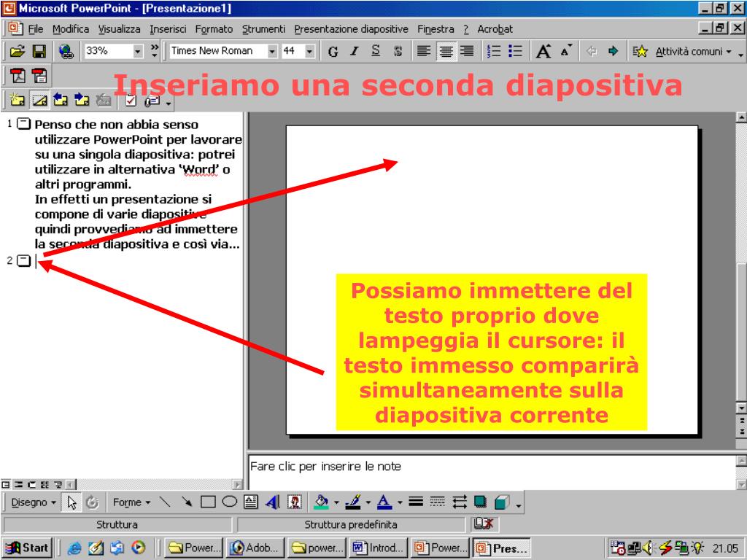Image resolution: width=747 pixels, height=560 pixels.
Task: Select the Arrow drawing tool
Action: pos(186,502)
